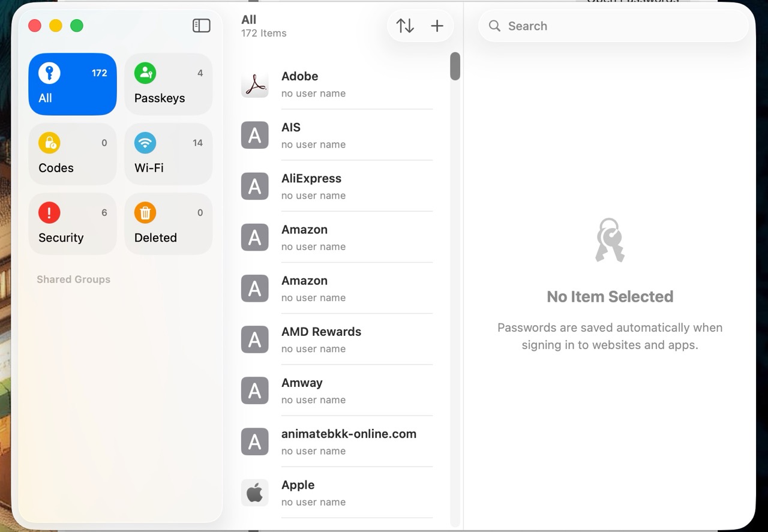Add a new password with plus icon
Screen dimensions: 768x532
[437, 26]
